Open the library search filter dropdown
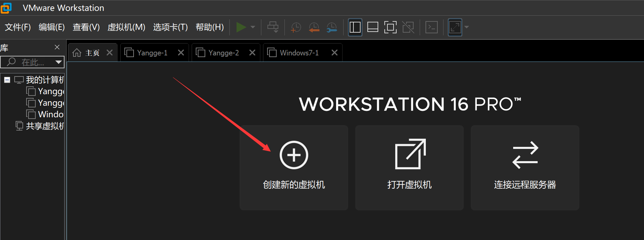Image resolution: width=644 pixels, height=240 pixels. [x=58, y=62]
